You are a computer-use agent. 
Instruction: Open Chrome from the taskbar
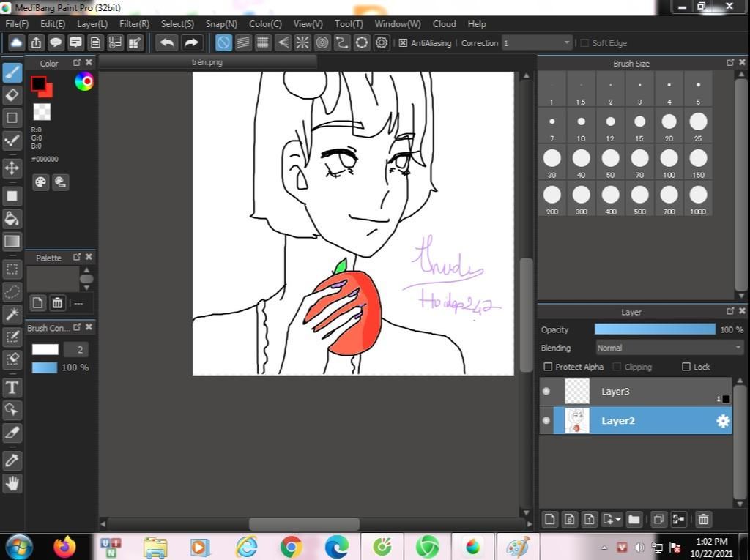point(291,547)
